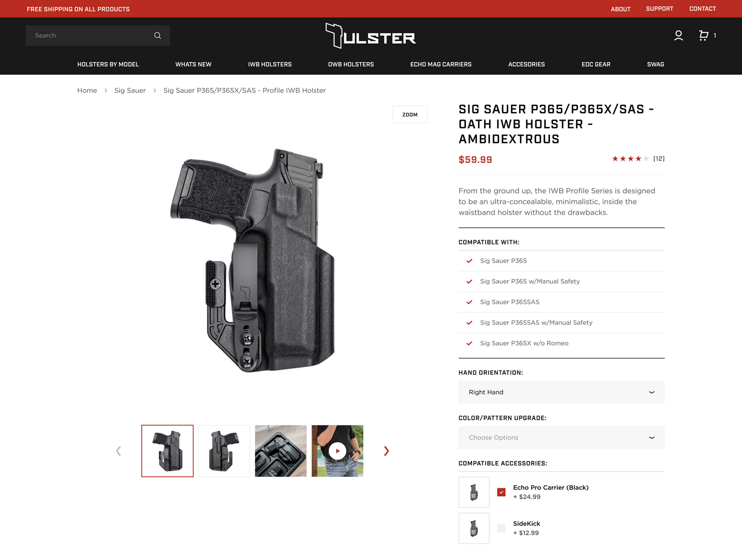Open the Hand Orientation dropdown
Screen dimensions: 742x560
(561, 392)
